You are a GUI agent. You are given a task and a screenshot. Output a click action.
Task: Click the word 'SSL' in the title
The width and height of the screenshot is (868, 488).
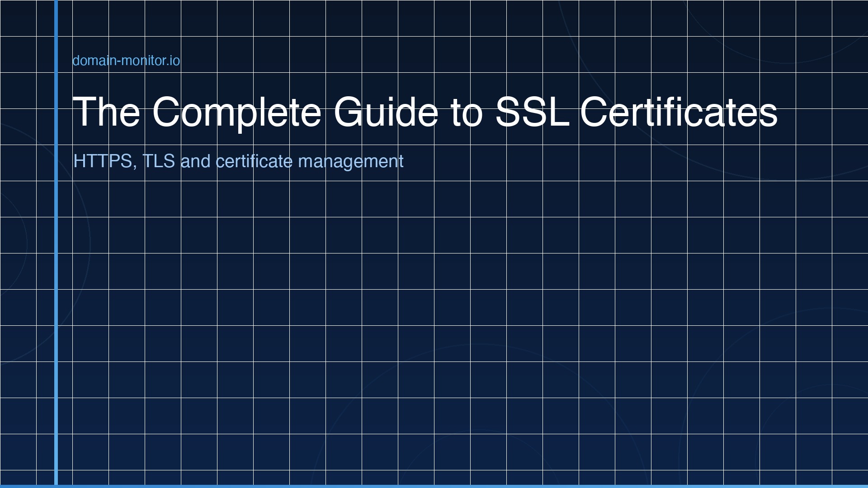click(533, 114)
